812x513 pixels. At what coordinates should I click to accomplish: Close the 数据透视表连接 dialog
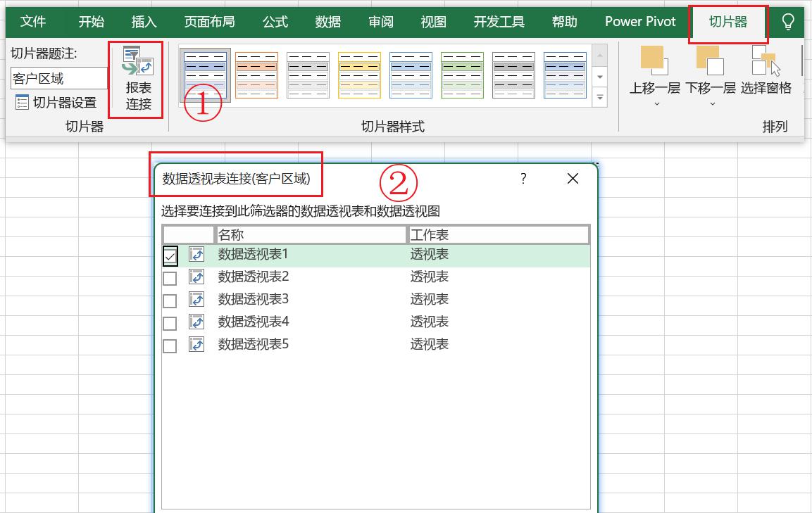coord(573,179)
